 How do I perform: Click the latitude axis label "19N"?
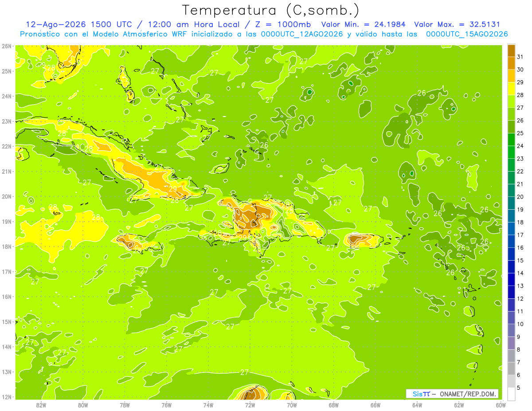pyautogui.click(x=6, y=222)
